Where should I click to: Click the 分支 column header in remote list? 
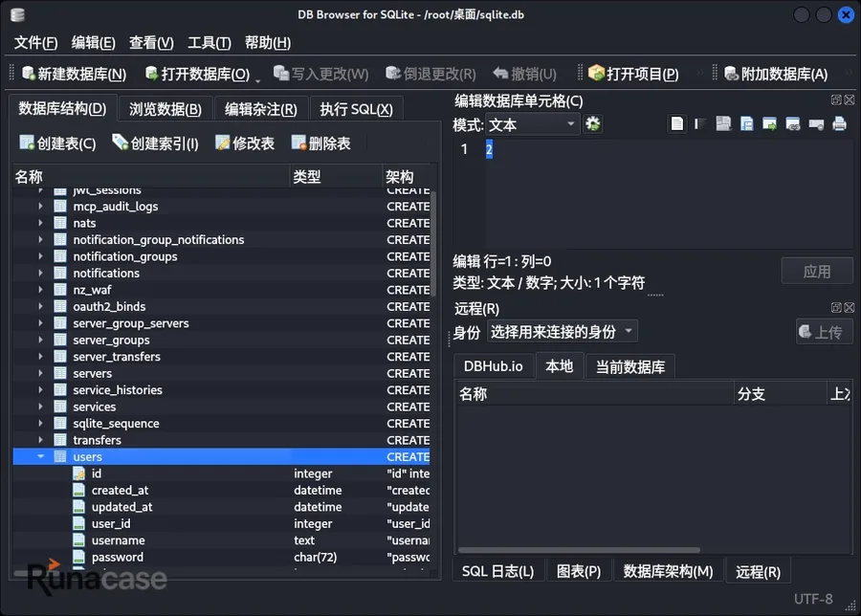(780, 394)
